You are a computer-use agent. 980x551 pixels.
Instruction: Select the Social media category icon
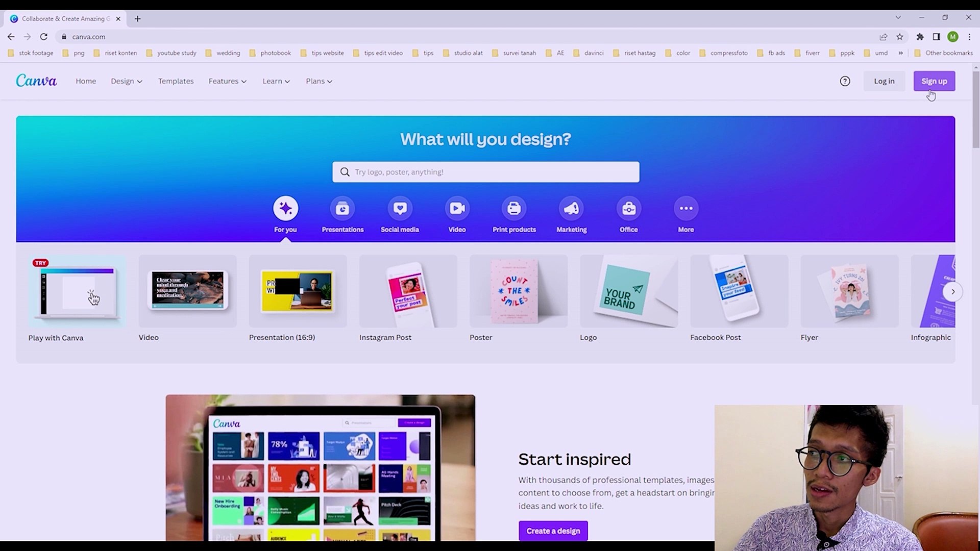point(400,209)
